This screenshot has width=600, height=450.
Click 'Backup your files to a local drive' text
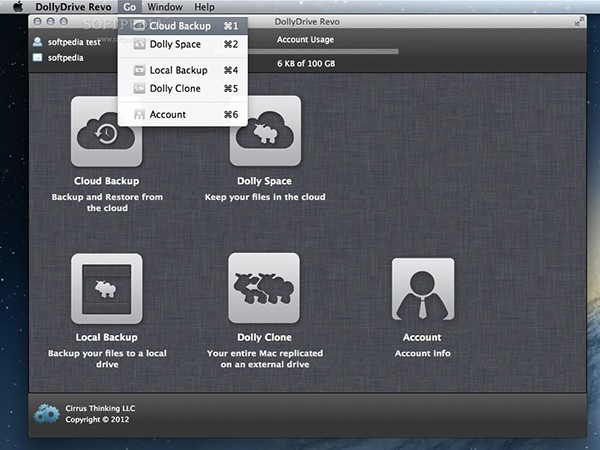[107, 359]
